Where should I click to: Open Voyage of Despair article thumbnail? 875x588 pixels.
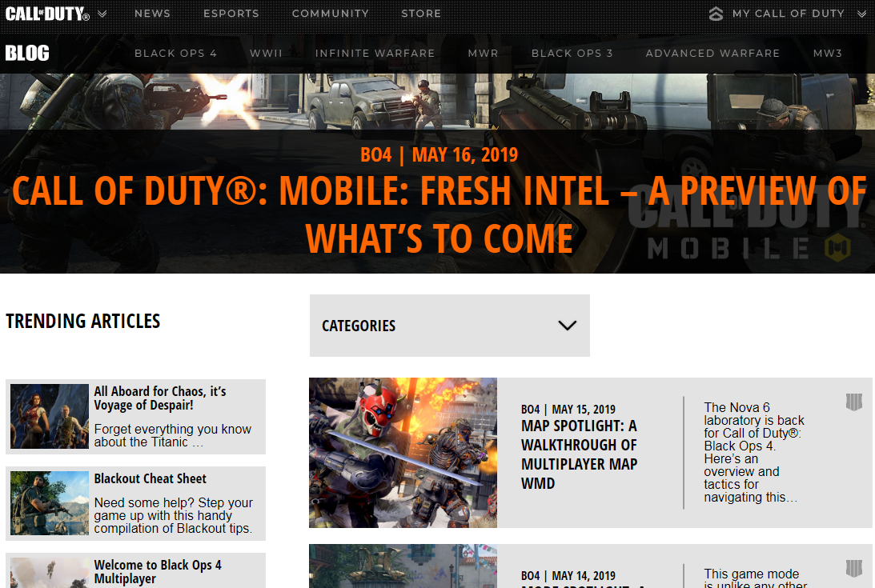pyautogui.click(x=50, y=416)
